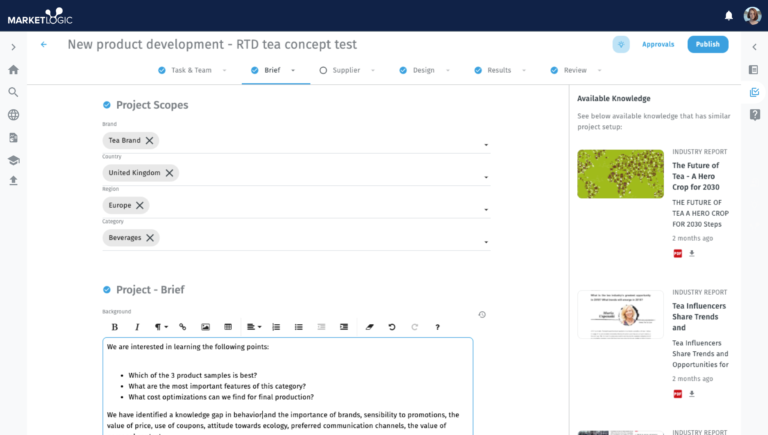Expand the Design tab dropdown arrow
The image size is (768, 435).
[x=448, y=71]
